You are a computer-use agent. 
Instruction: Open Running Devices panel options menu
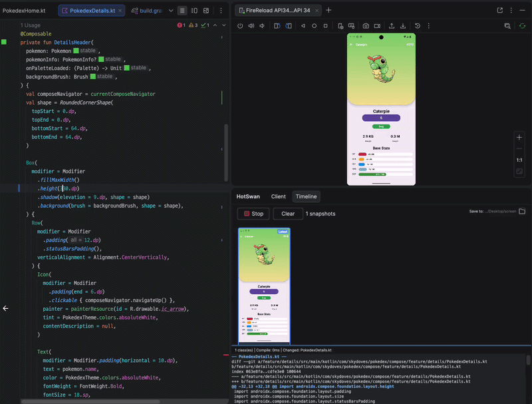(x=511, y=10)
